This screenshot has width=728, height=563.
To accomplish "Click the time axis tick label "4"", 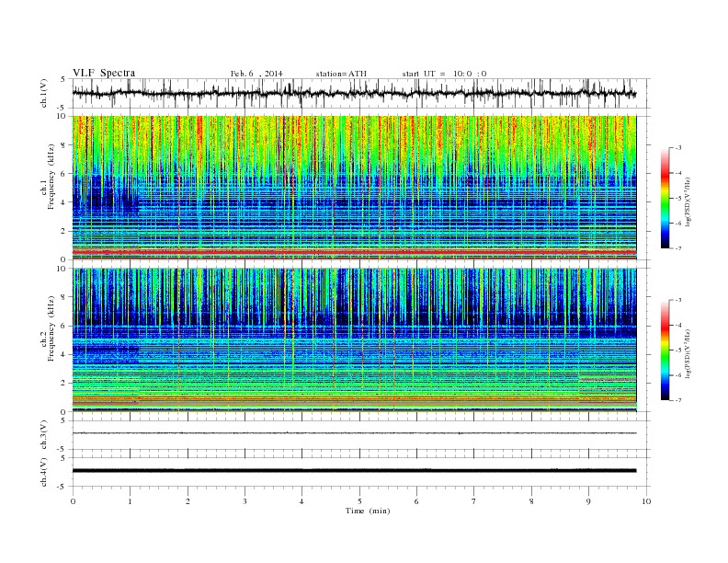I will click(301, 501).
